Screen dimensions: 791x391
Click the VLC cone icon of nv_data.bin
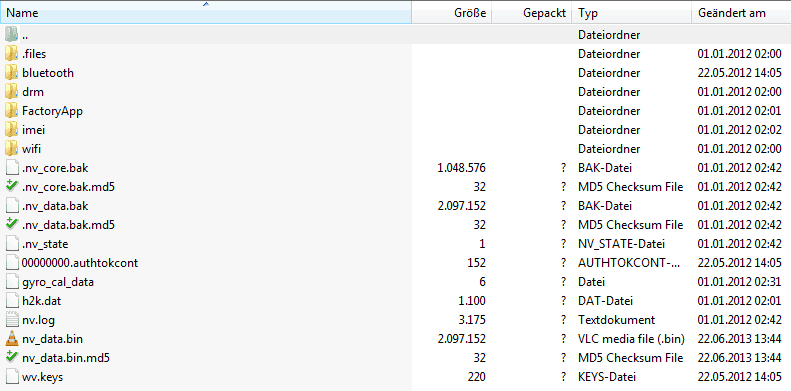(11, 339)
